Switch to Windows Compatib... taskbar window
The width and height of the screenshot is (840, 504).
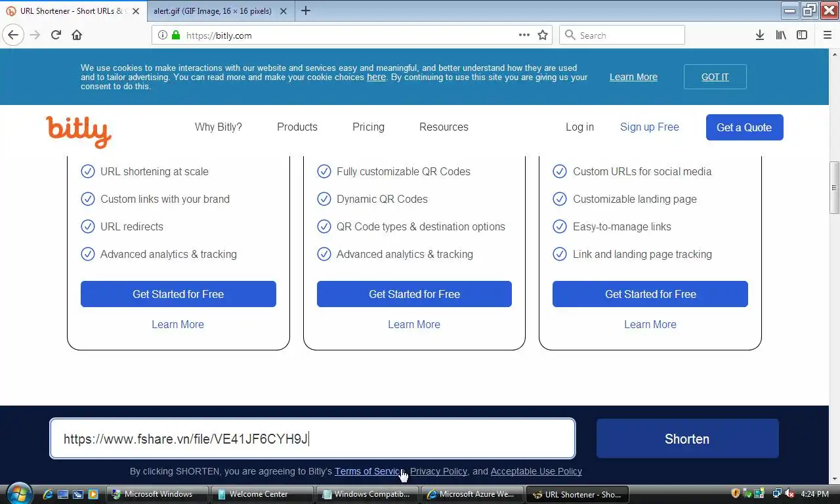(367, 494)
